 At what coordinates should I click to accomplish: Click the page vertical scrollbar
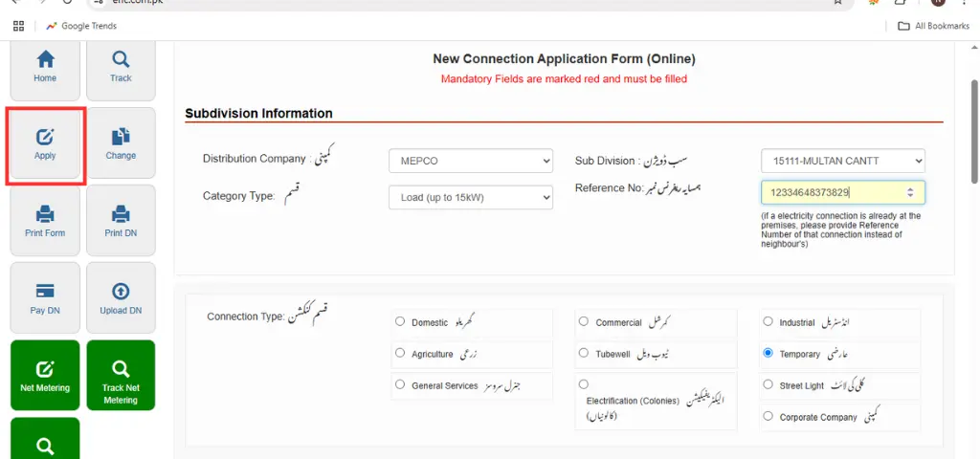click(974, 131)
